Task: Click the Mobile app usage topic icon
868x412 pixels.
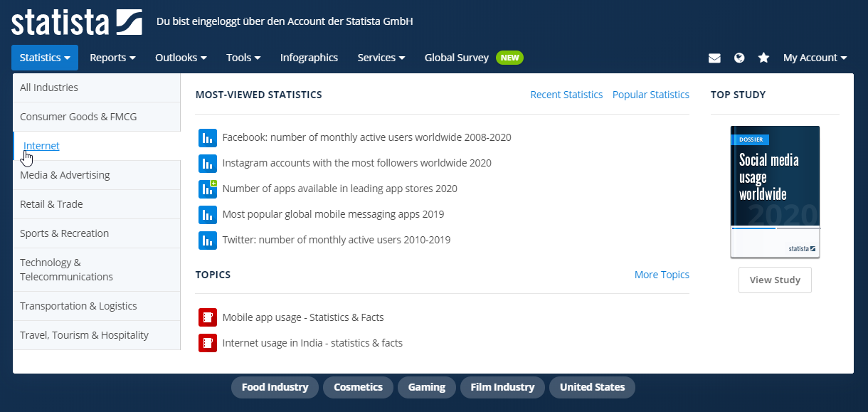Action: (x=207, y=317)
